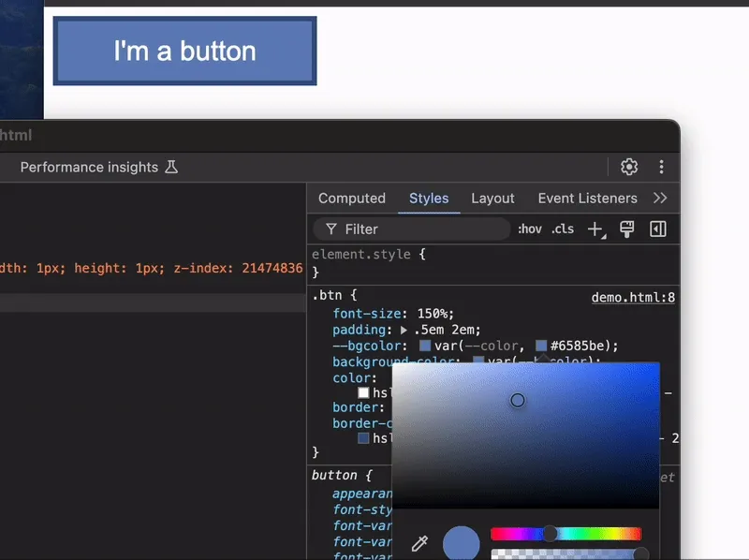Click the border property name
Image resolution: width=749 pixels, height=560 pixels.
click(x=357, y=407)
